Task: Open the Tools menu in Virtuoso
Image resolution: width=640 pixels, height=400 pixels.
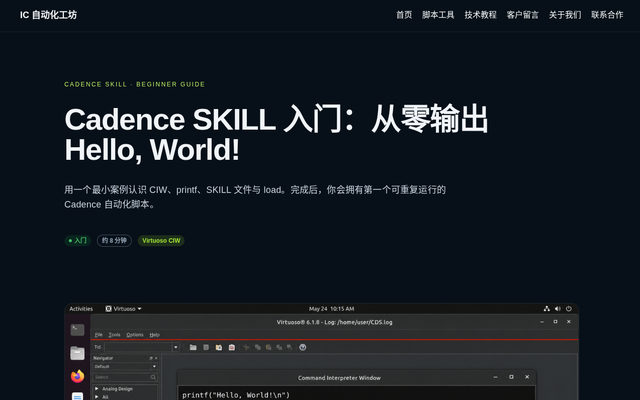Action: tap(114, 335)
